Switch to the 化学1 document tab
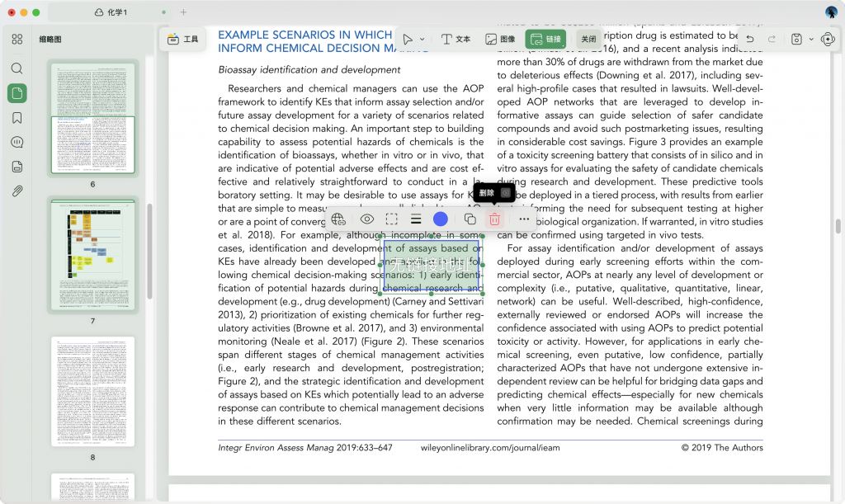Image resolution: width=845 pixels, height=504 pixels. click(x=111, y=12)
